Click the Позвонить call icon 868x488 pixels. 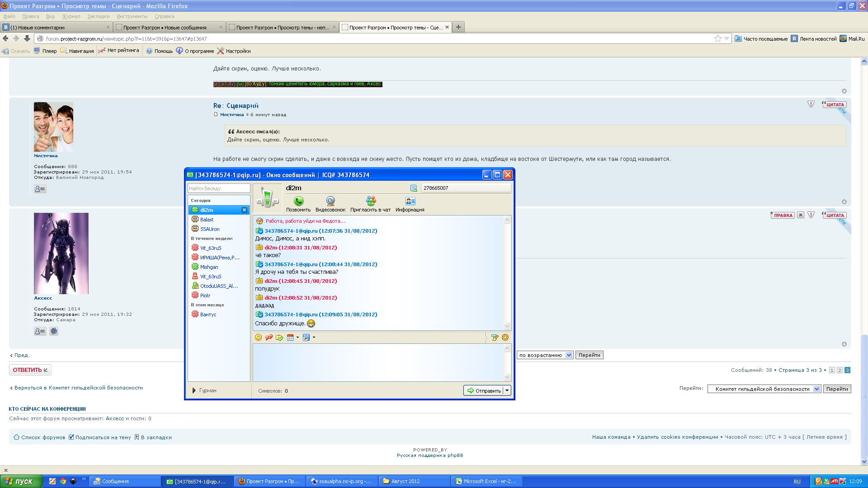tap(298, 202)
